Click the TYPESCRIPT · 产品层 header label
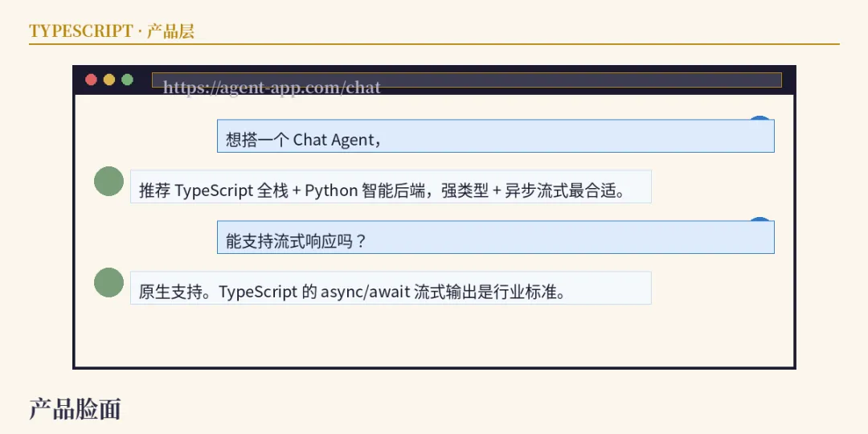 (112, 31)
